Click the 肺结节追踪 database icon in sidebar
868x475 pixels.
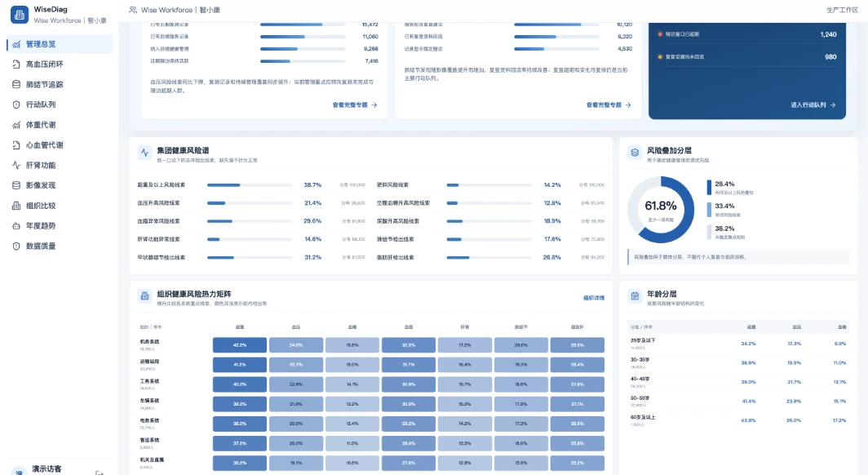click(x=16, y=85)
